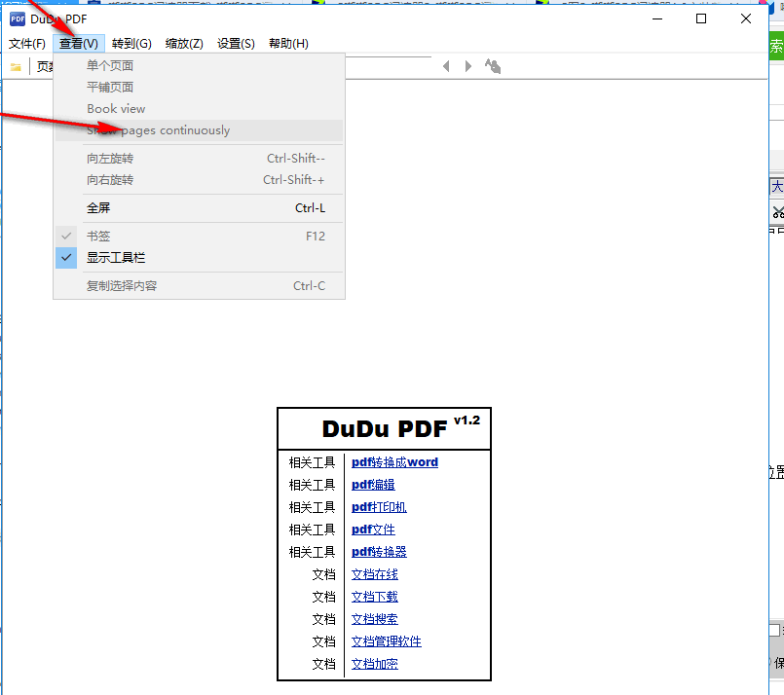Toggle 显示工具栏 toolbar visibility
Image resolution: width=784 pixels, height=695 pixels.
(199, 258)
